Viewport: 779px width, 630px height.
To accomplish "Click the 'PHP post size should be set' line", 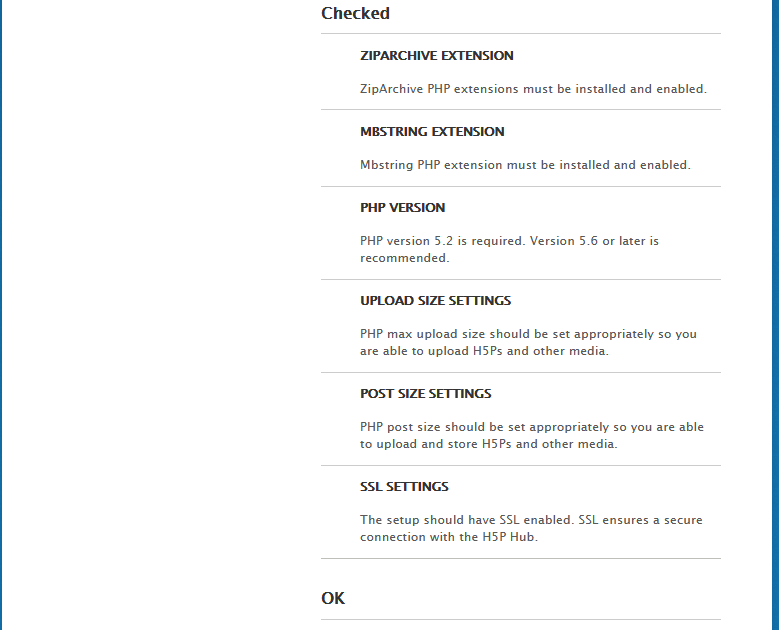I will 532,427.
